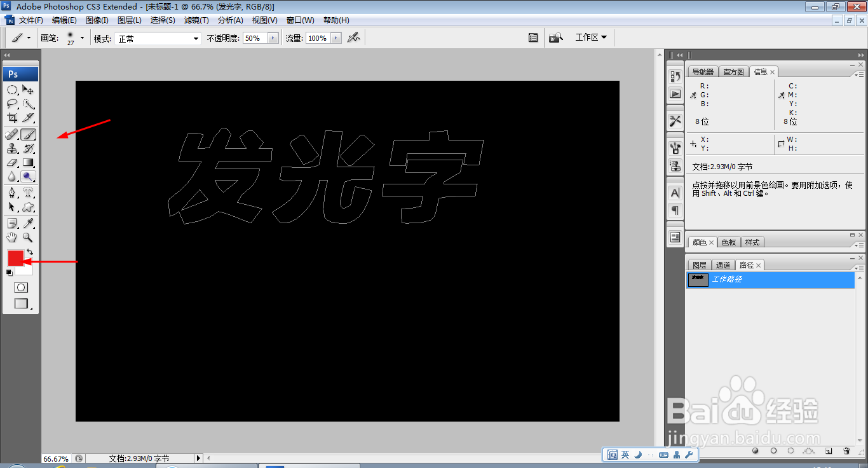Select the Path Selection tool
The height and width of the screenshot is (468, 868).
pos(12,207)
